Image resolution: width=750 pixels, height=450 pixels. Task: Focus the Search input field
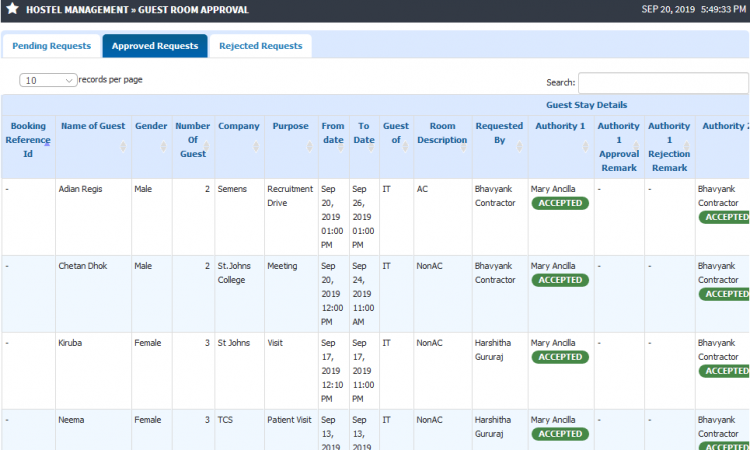663,83
